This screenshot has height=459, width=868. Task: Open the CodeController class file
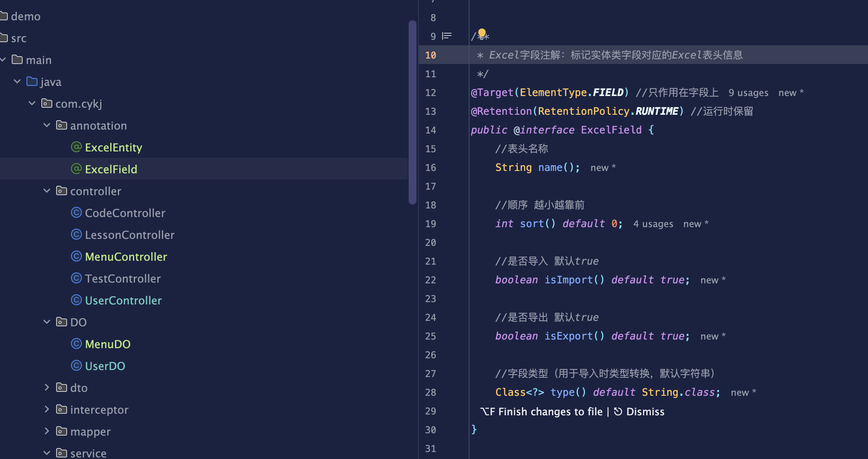pos(125,213)
